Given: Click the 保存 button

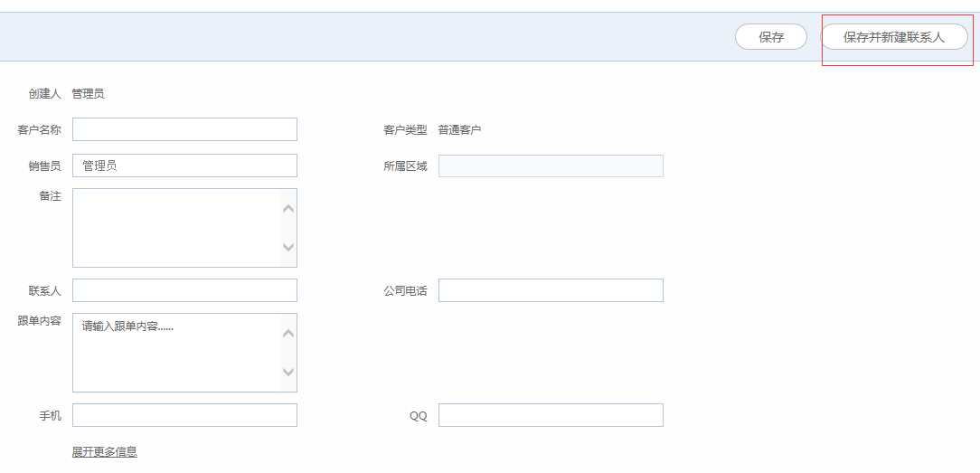Looking at the screenshot, I should coord(770,37).
